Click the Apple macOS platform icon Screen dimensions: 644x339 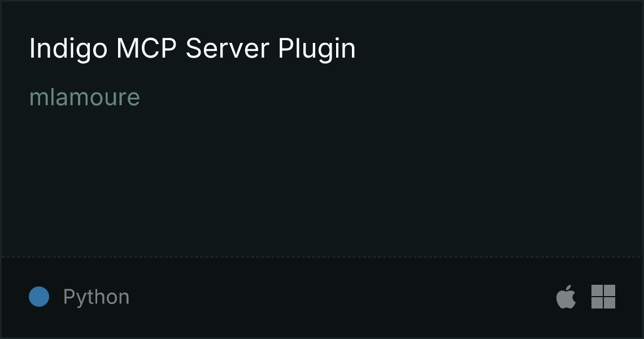[x=566, y=296]
